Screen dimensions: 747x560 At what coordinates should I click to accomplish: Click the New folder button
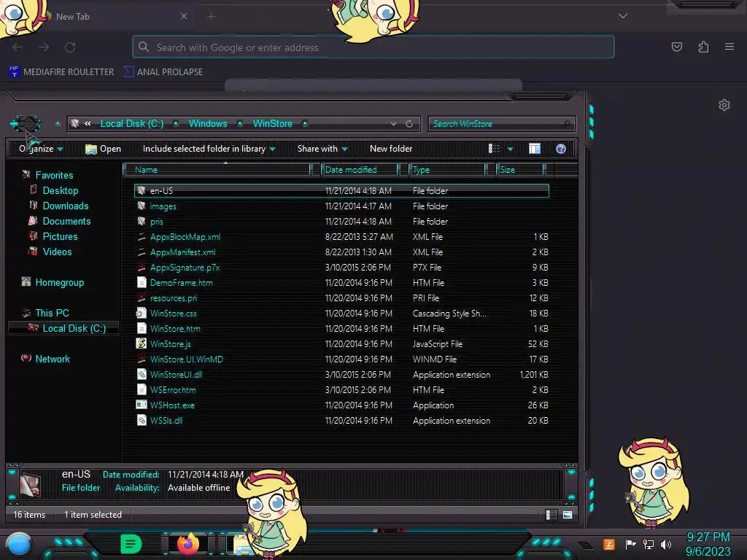(391, 149)
